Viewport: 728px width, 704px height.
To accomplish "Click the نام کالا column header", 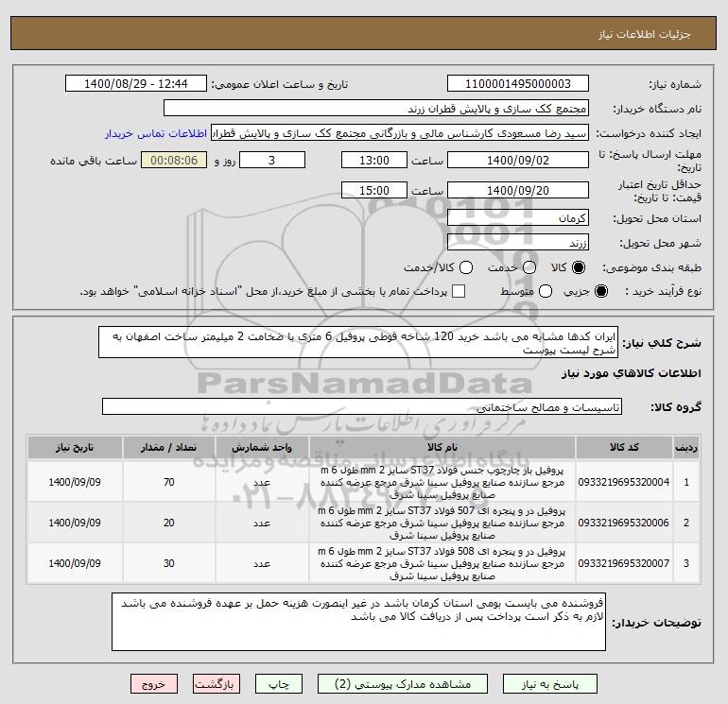I will [x=442, y=447].
